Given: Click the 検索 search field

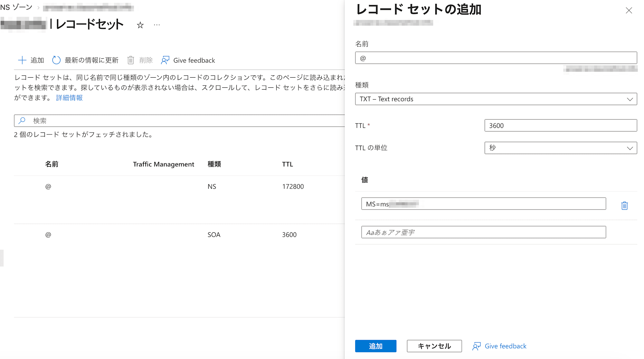Looking at the screenshot, I should pos(179,121).
